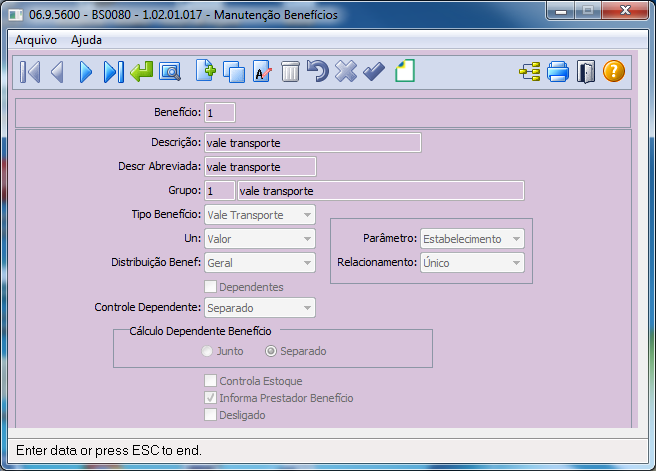Go to the first record

[x=30, y=72]
